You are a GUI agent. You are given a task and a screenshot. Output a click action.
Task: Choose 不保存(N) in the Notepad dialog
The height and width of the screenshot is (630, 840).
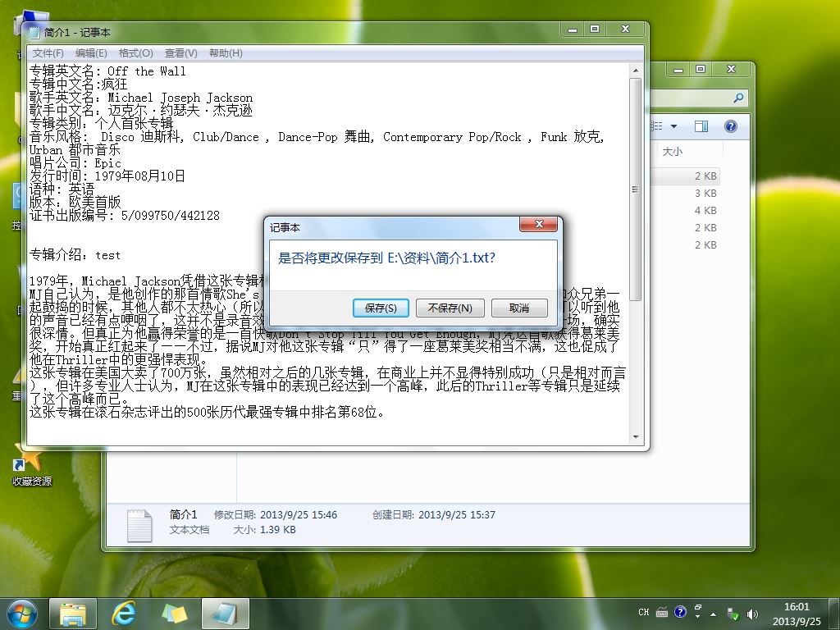click(450, 308)
